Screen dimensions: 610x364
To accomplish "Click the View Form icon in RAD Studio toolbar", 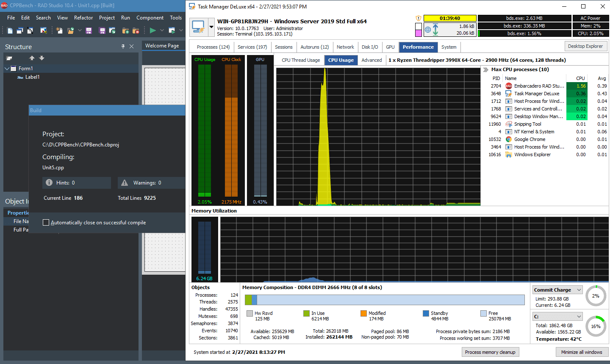I will coord(30,30).
